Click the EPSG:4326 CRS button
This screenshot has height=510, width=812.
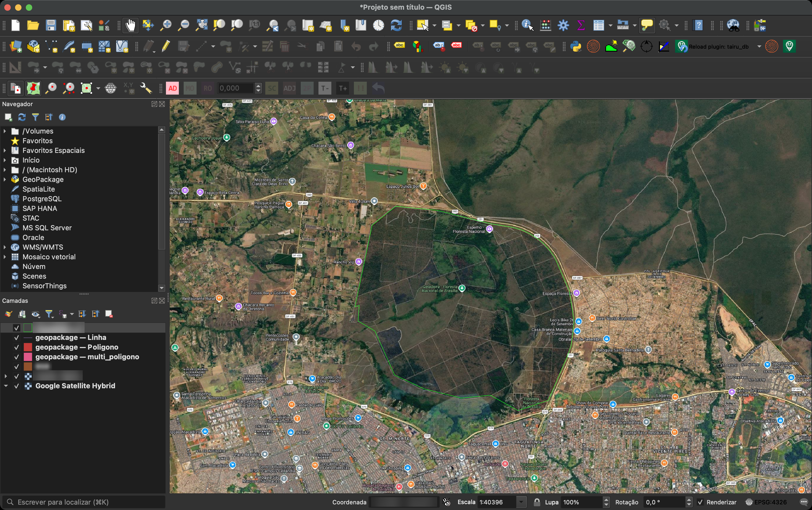[x=766, y=502]
